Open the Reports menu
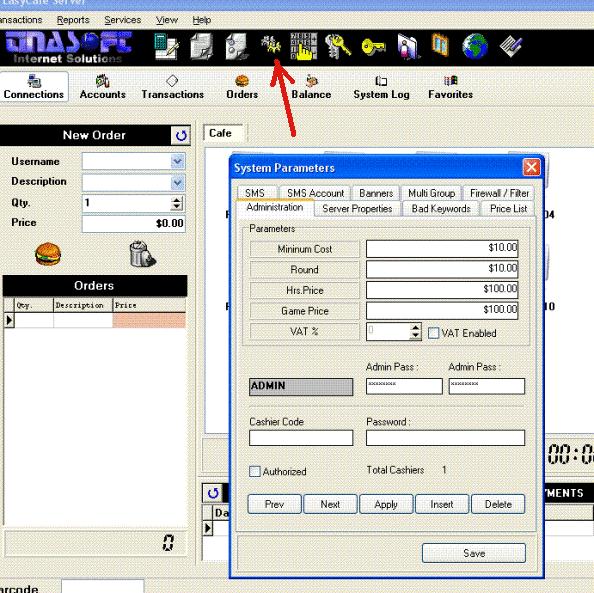 (x=73, y=20)
